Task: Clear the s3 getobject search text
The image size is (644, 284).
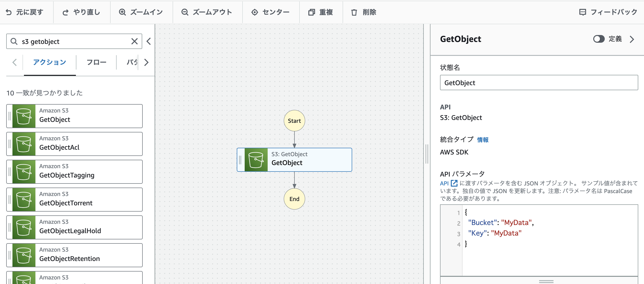Action: (x=135, y=41)
